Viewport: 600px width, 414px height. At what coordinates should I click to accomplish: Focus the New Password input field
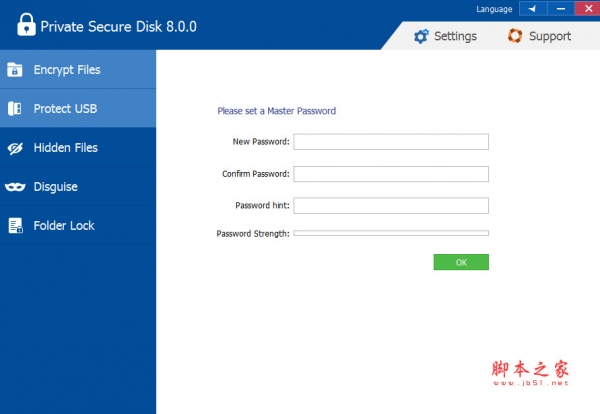coord(391,142)
